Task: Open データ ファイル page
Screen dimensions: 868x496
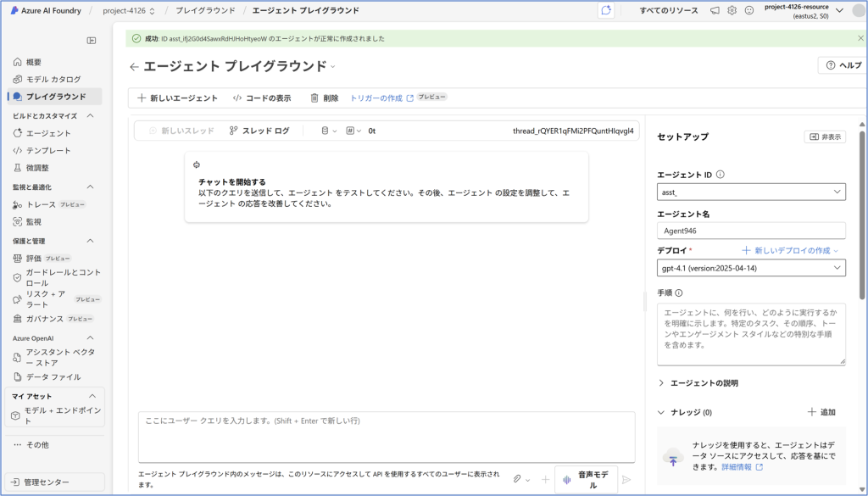Action: [x=54, y=376]
